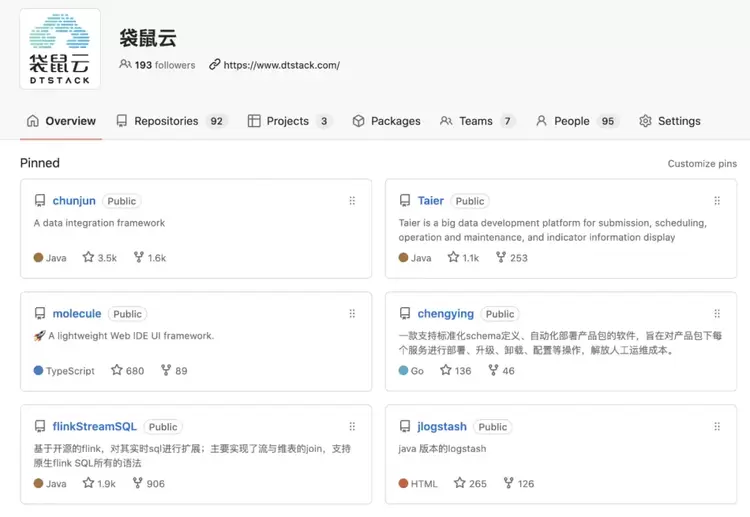Grab the drag handle on the Taier card
This screenshot has width=750, height=517.
tap(717, 201)
